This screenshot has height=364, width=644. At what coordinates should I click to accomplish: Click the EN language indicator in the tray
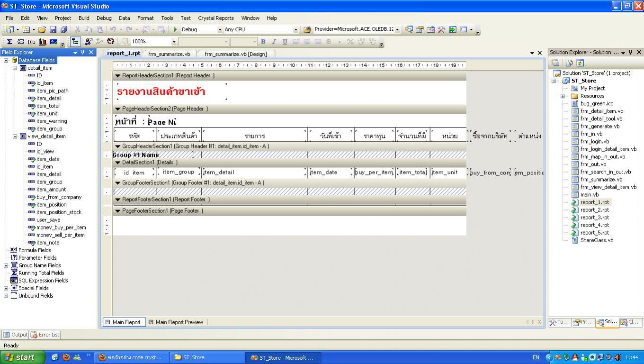(536, 357)
